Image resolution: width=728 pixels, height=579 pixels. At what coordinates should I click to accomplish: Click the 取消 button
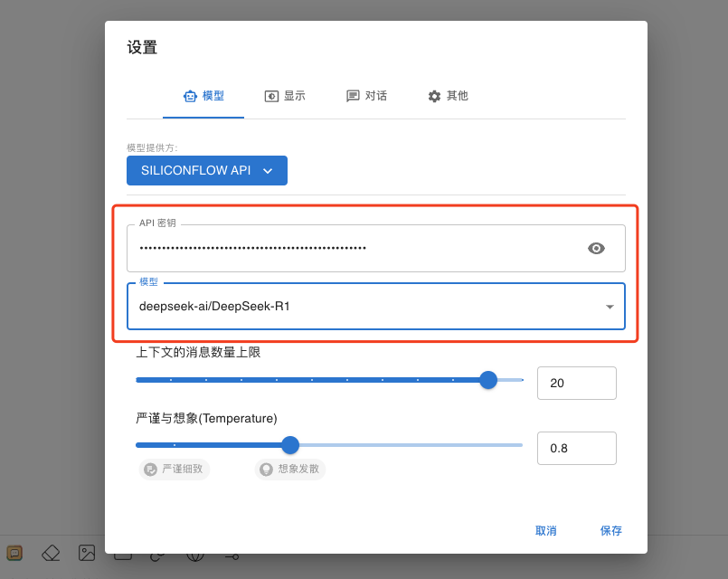[546, 531]
